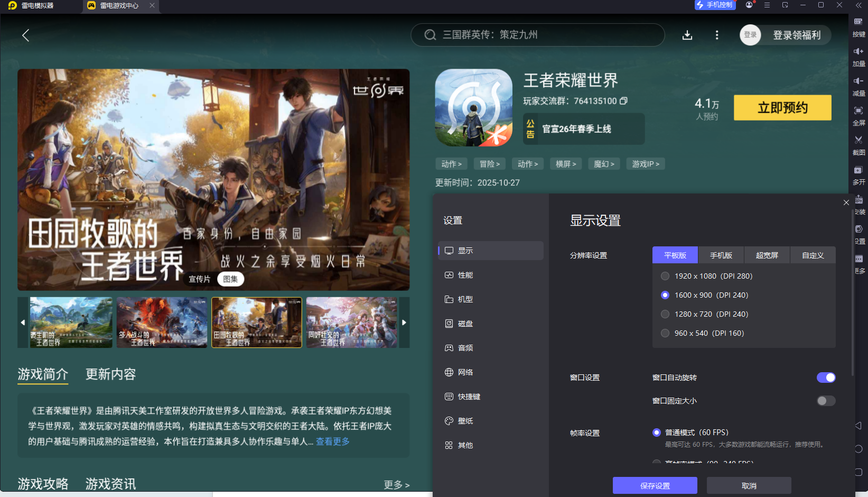Switch to the 手机版 resolution tab
This screenshot has height=497, width=868.
721,255
